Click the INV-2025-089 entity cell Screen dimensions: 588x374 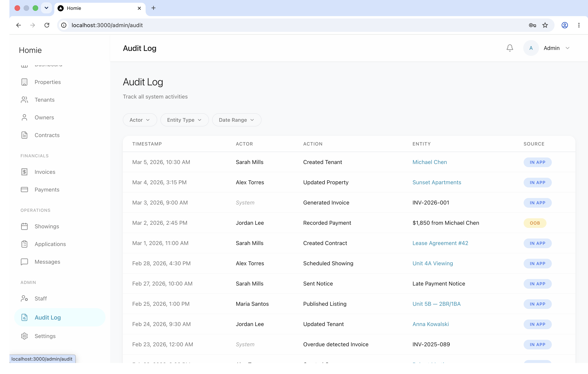pos(431,345)
